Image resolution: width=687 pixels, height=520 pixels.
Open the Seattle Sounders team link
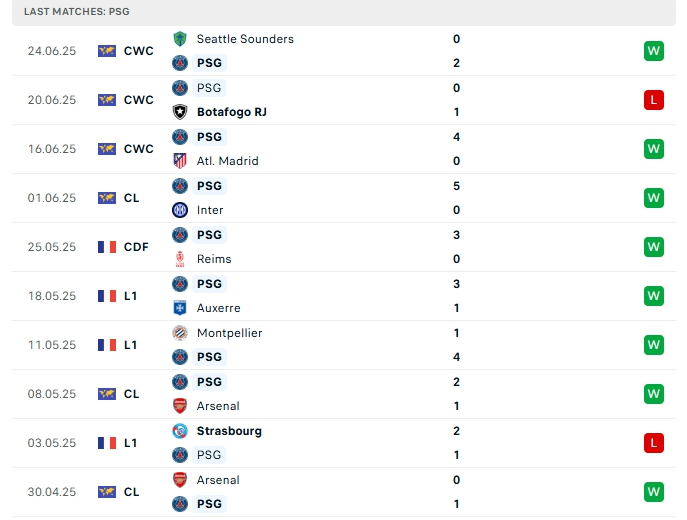[x=245, y=39]
